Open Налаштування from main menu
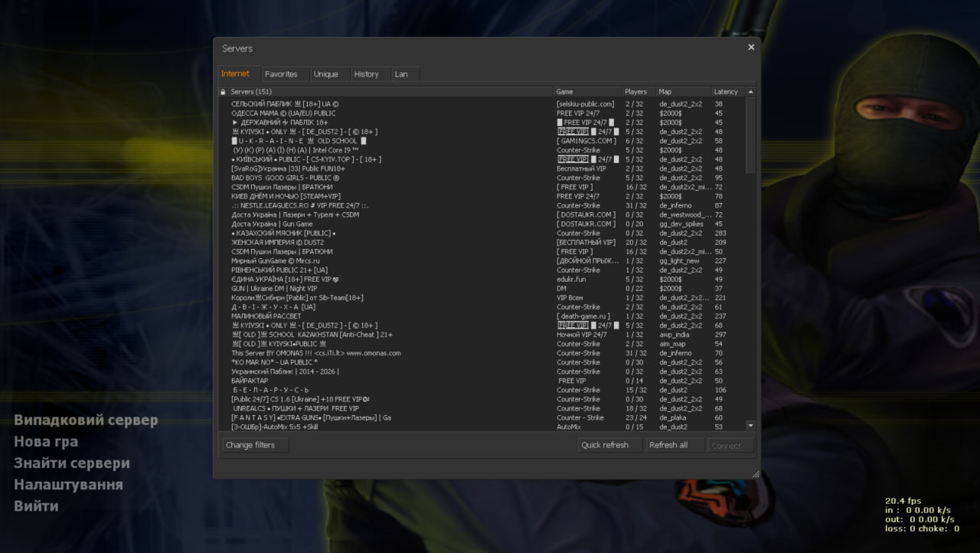Viewport: 980px width, 553px height. click(x=68, y=485)
